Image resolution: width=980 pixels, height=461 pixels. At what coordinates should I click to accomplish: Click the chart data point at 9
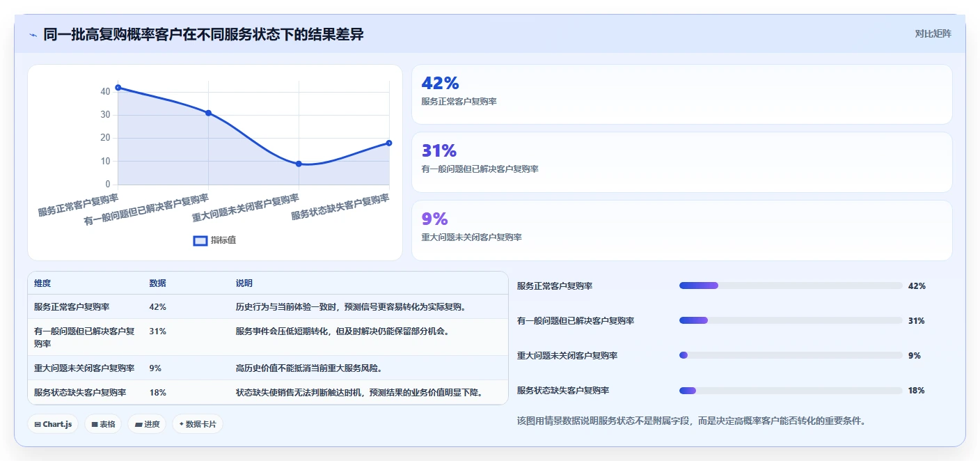pyautogui.click(x=299, y=164)
